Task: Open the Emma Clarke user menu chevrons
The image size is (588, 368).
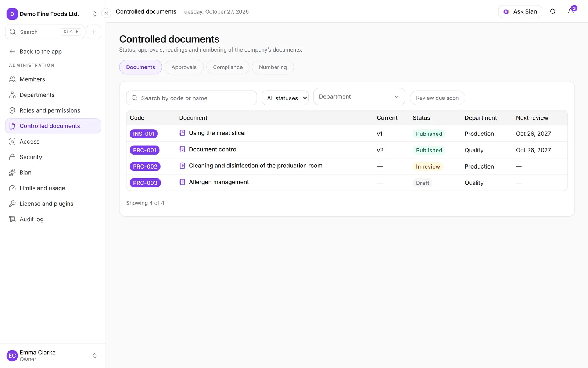Action: (x=94, y=356)
